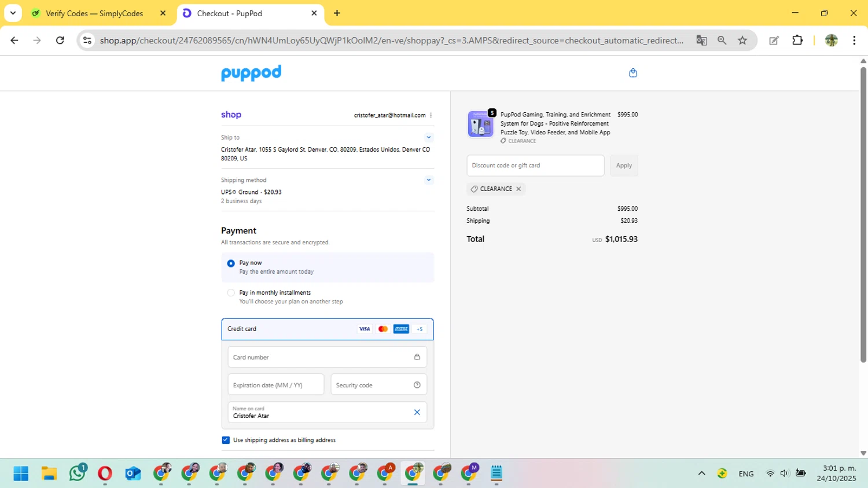Click the $1,015.93 total amount
Image resolution: width=868 pixels, height=488 pixels.
621,239
